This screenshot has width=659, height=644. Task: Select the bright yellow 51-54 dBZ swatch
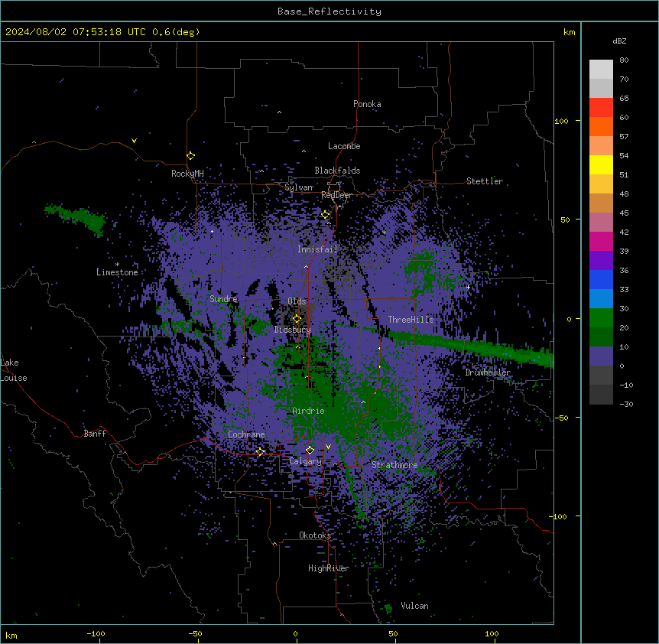(601, 164)
